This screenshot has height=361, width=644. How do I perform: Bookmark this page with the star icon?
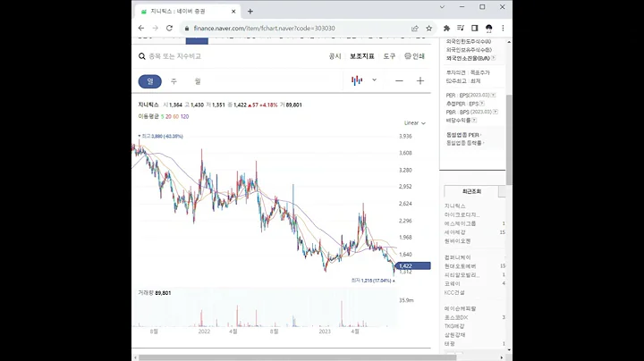click(x=428, y=29)
